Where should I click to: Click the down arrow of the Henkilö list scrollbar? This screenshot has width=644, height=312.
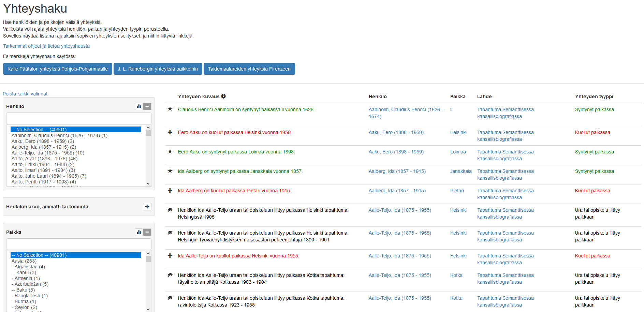click(x=148, y=183)
